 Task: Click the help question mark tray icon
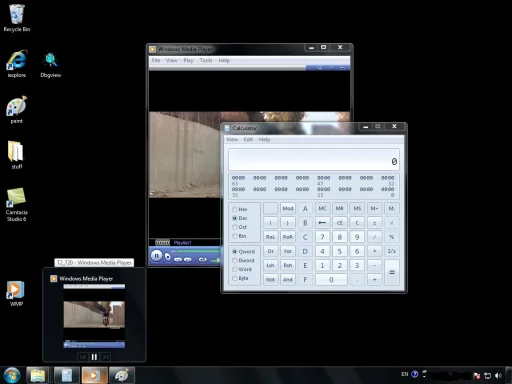tap(415, 374)
